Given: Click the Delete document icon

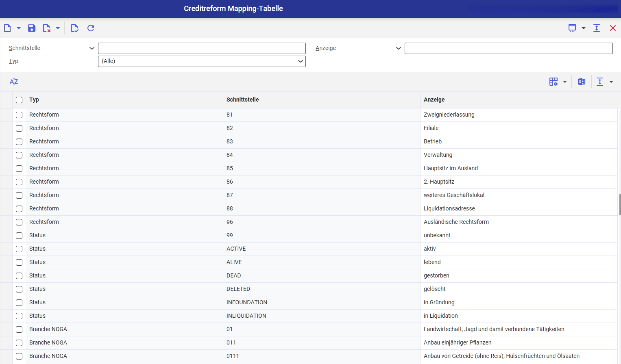Looking at the screenshot, I should (x=47, y=28).
